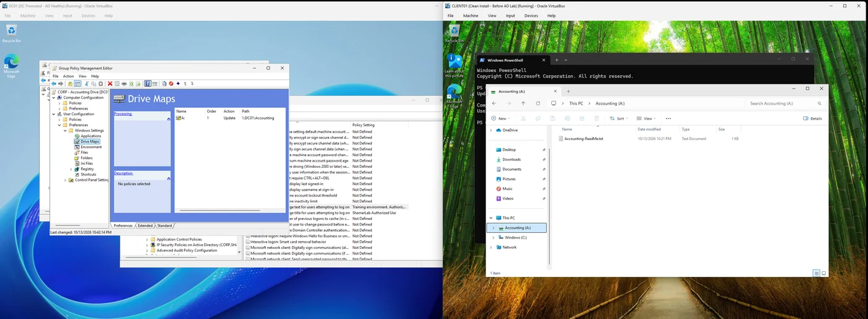Open Machine menu in DC01 VirtualBox window

pos(28,15)
